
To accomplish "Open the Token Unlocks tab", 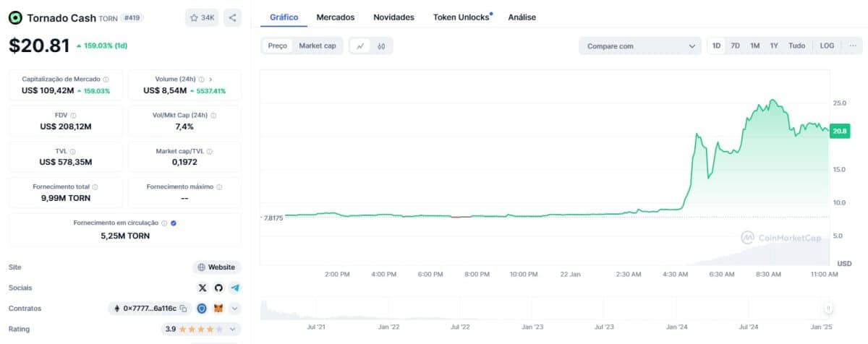I will pos(462,17).
